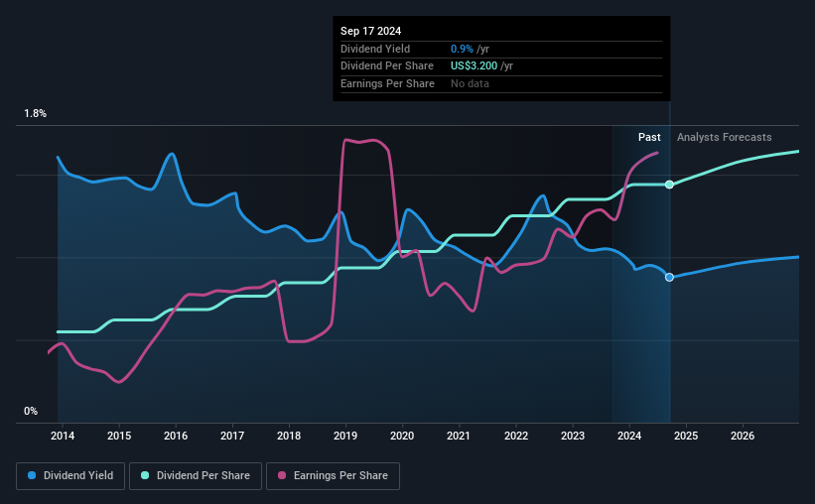Select the Dividend Per Share data point marker
The image size is (815, 504).
[669, 185]
